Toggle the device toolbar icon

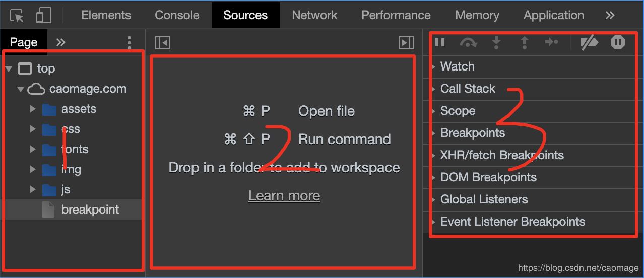(44, 16)
